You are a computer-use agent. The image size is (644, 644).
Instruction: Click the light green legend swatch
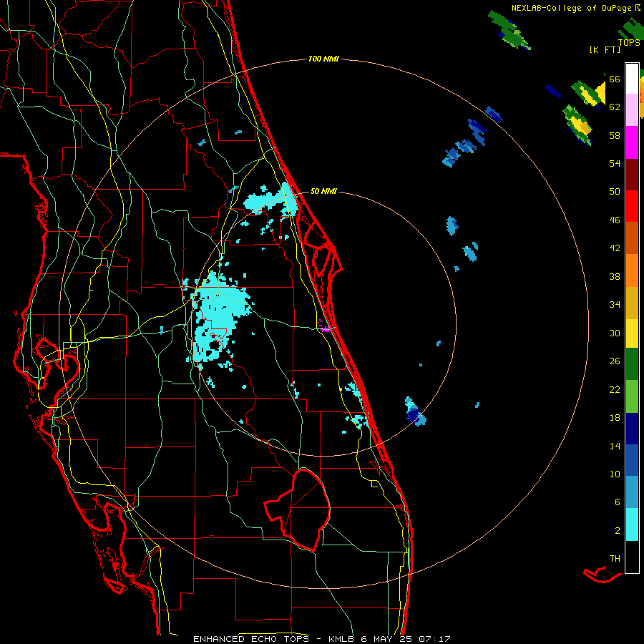(x=632, y=396)
